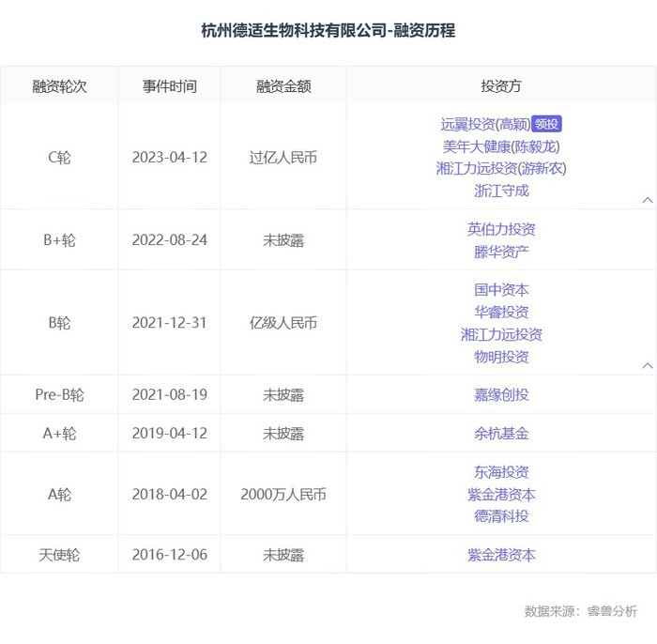Select date 2021-08-19

[170, 394]
